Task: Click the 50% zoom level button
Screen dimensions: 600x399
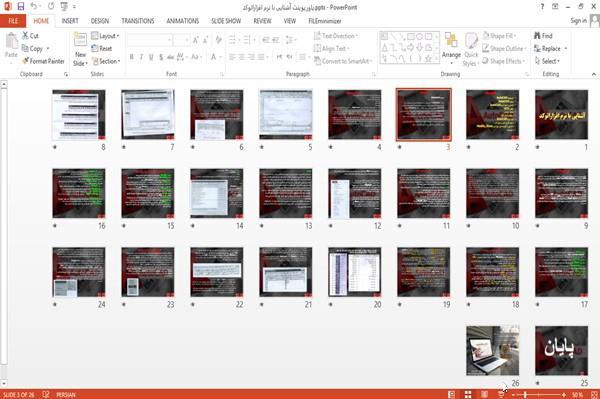Action: [x=578, y=394]
